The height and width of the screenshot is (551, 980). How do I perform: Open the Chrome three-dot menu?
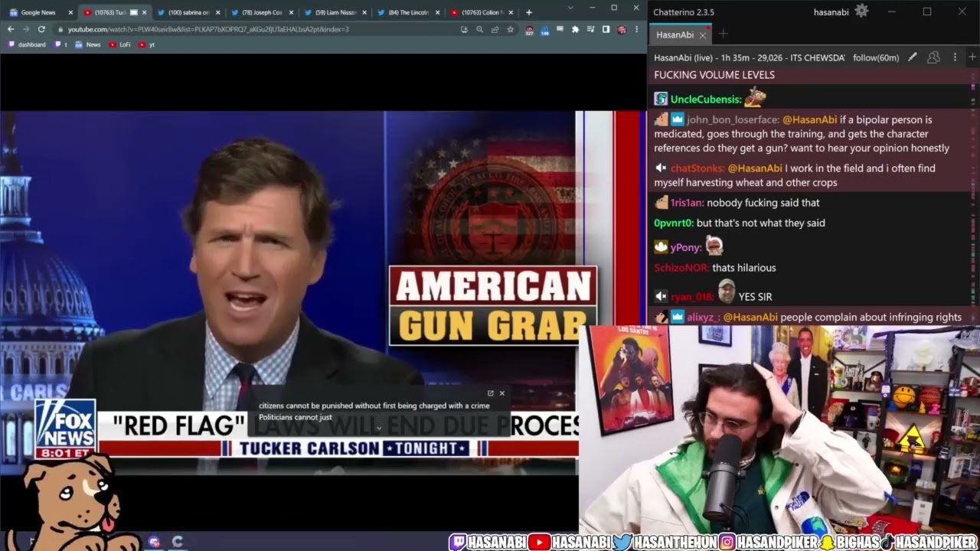(x=636, y=29)
